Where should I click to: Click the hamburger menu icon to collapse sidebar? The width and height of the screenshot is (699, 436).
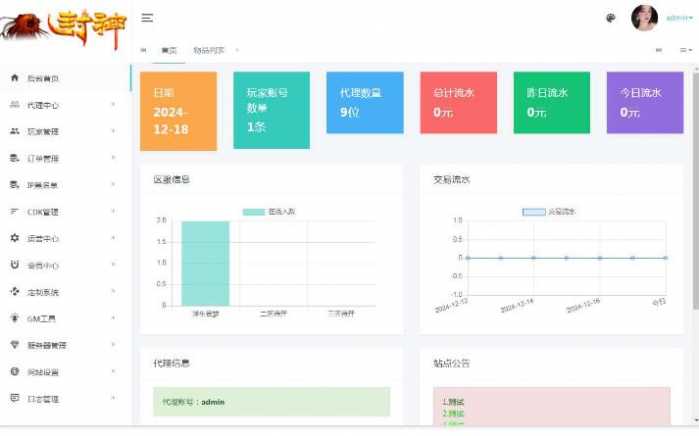[x=147, y=18]
